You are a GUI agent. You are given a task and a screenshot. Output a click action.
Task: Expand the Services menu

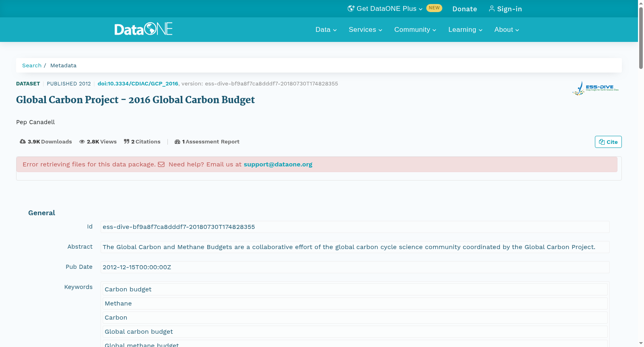point(365,29)
